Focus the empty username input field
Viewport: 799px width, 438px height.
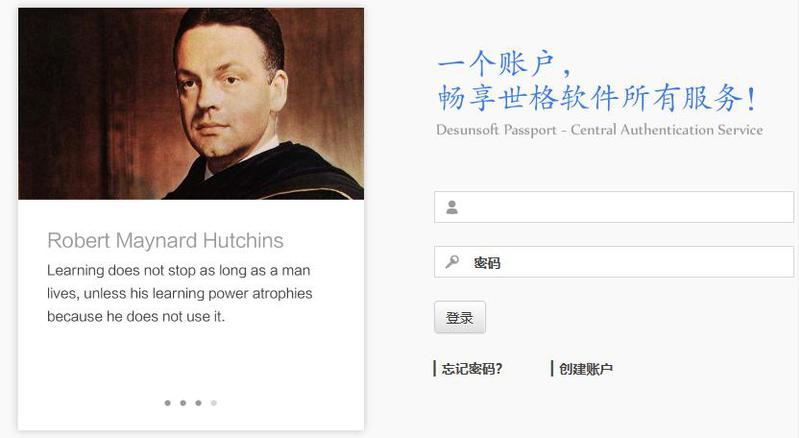[x=614, y=207]
